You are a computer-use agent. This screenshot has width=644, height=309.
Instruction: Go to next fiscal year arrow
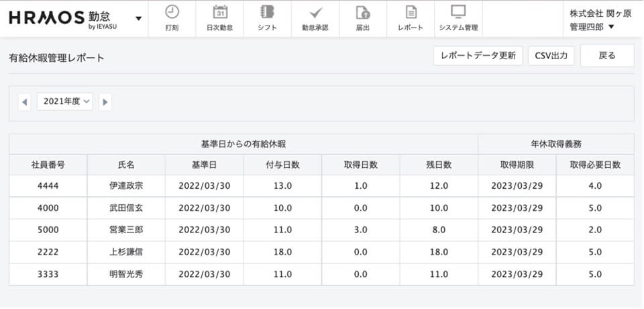click(105, 101)
